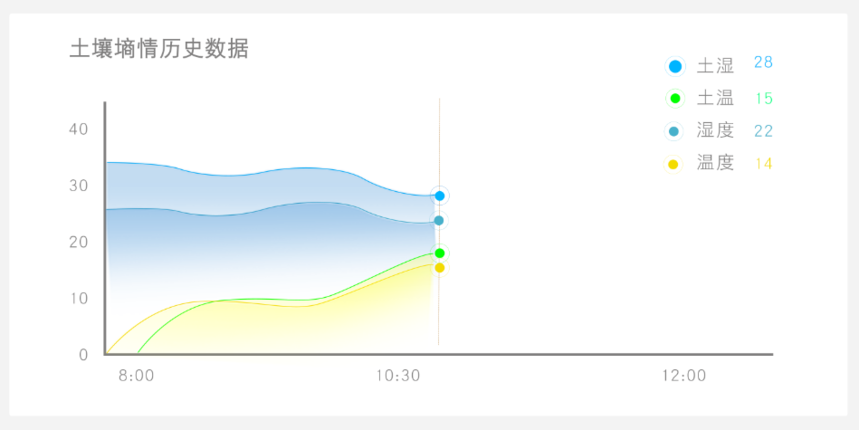Toggle the 温度 series legend label

coord(715,163)
